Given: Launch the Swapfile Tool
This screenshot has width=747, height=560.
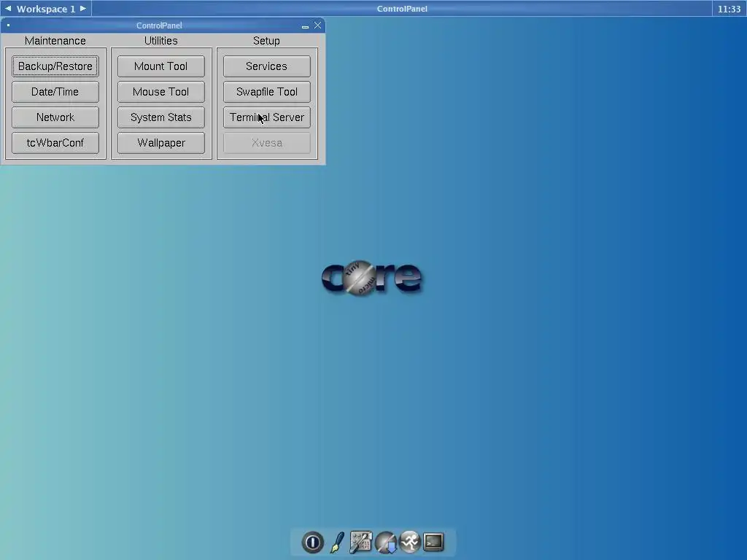Looking at the screenshot, I should 267,92.
